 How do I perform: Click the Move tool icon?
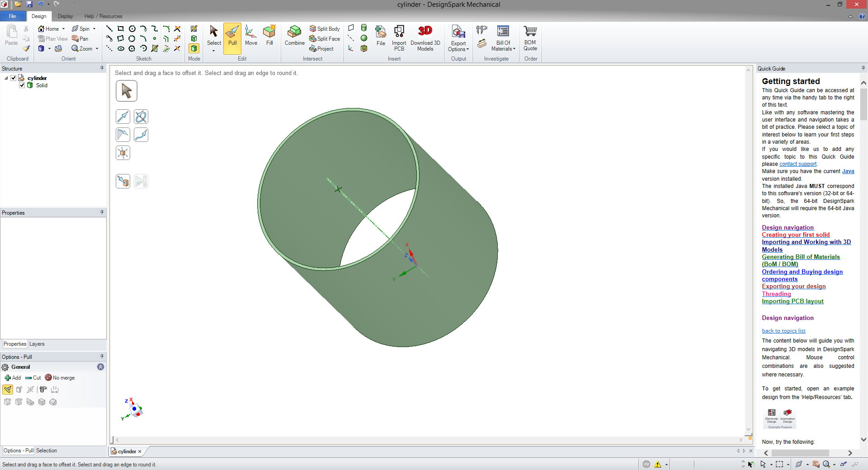tap(251, 33)
